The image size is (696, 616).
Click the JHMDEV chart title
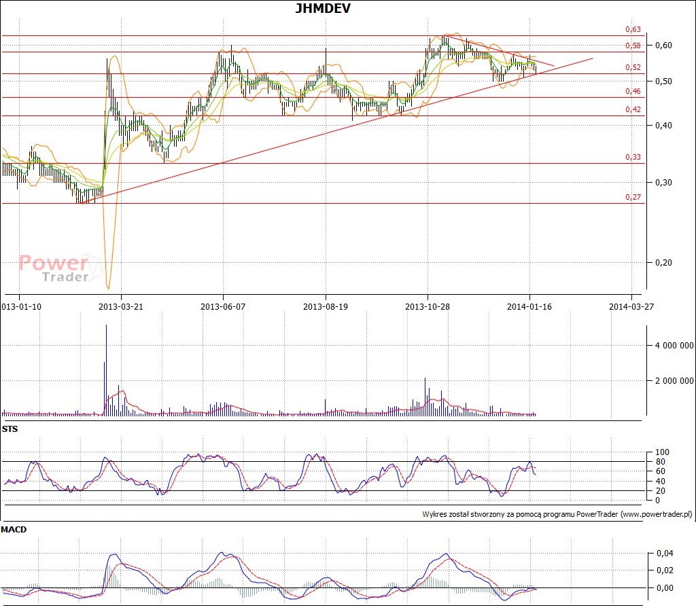(x=323, y=8)
